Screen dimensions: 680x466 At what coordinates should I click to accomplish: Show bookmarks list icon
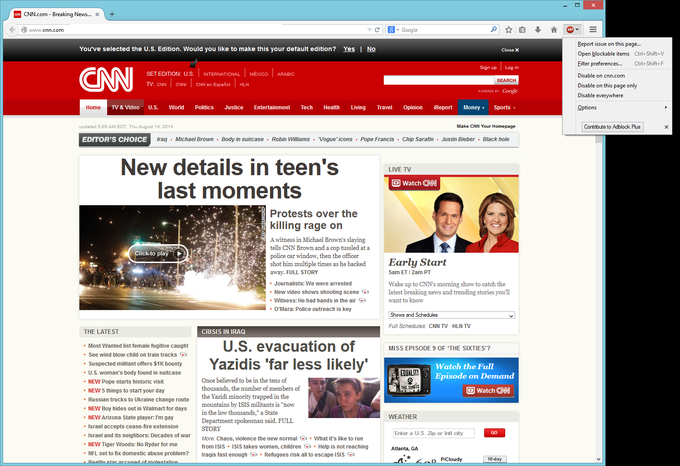[523, 29]
